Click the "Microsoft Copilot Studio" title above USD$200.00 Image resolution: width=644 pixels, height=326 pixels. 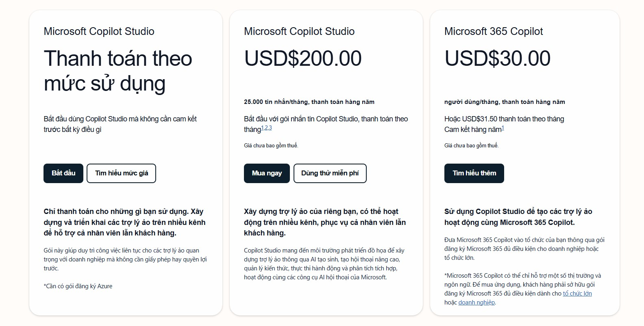[x=299, y=31]
